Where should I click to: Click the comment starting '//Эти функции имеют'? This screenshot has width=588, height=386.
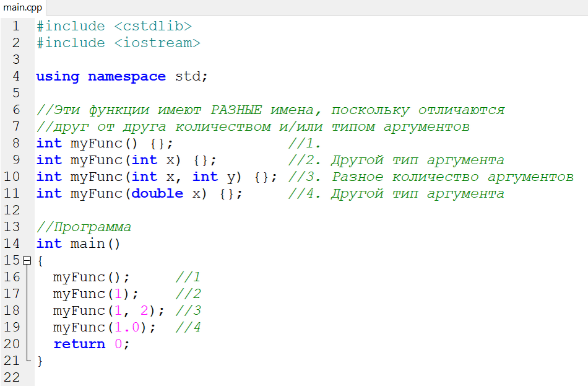tap(270, 110)
